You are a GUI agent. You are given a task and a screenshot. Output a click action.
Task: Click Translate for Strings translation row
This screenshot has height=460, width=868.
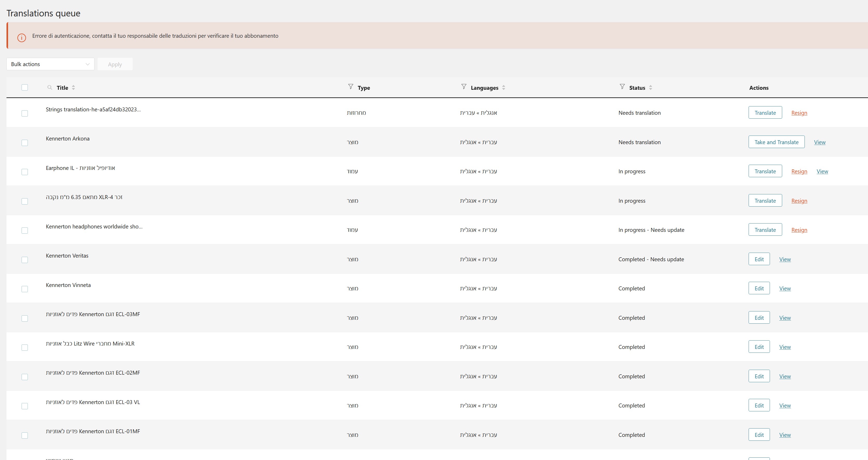pyautogui.click(x=765, y=113)
